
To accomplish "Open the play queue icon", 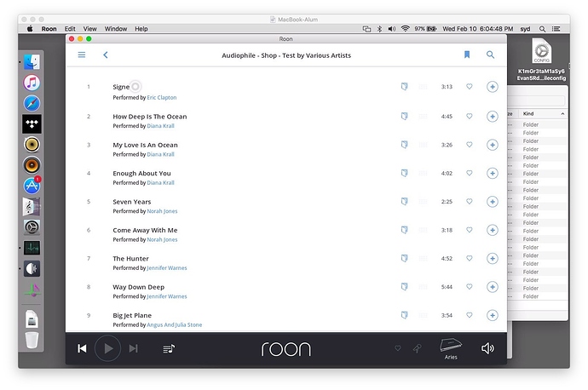I will click(169, 349).
